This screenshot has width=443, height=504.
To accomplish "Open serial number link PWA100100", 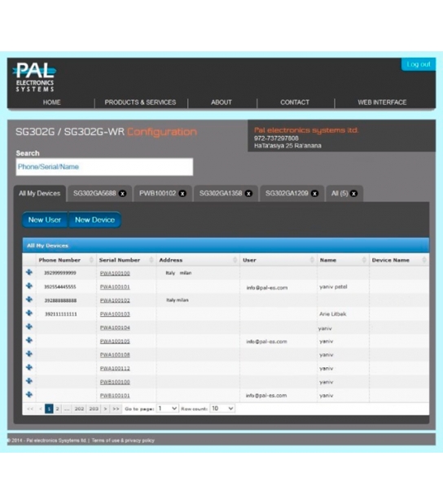I will pyautogui.click(x=115, y=274).
